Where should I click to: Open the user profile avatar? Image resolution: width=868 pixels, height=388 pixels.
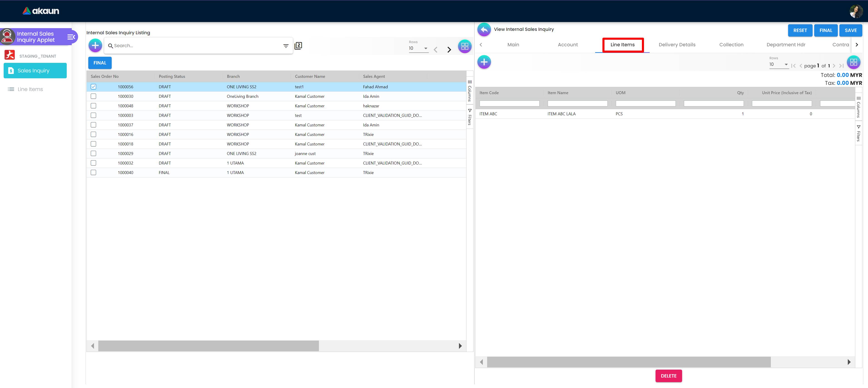tap(856, 11)
